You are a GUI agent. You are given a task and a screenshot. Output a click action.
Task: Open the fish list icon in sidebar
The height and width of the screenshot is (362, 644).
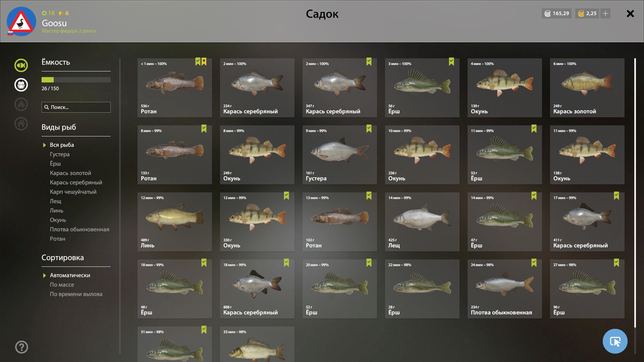click(x=21, y=65)
